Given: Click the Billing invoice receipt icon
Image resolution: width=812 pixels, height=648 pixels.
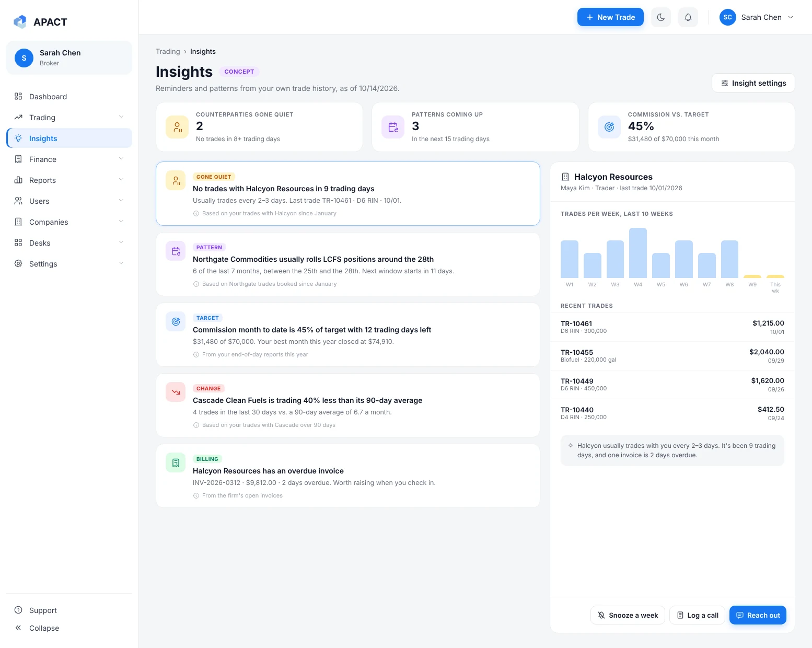Looking at the screenshot, I should [176, 463].
